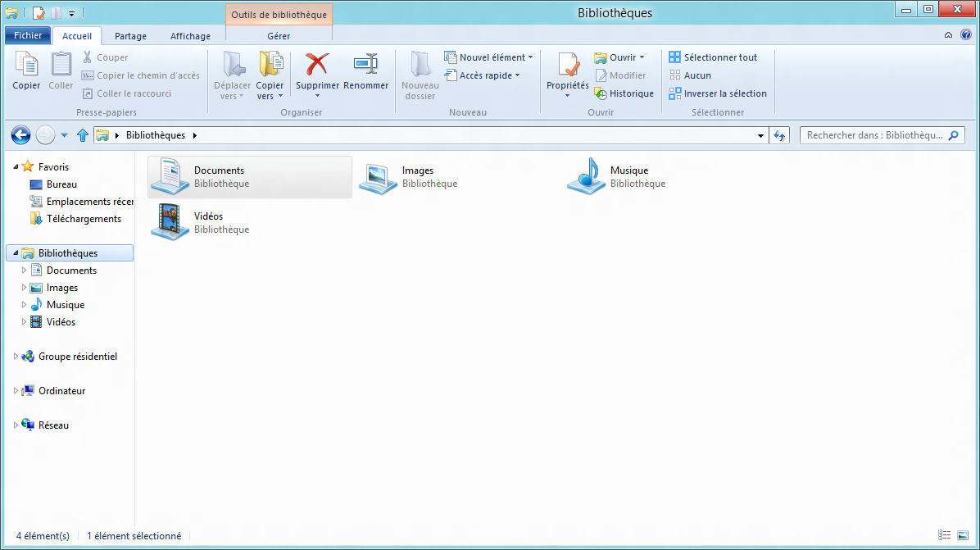Click the Supprimer red X icon
The image size is (980, 550).
(317, 64)
